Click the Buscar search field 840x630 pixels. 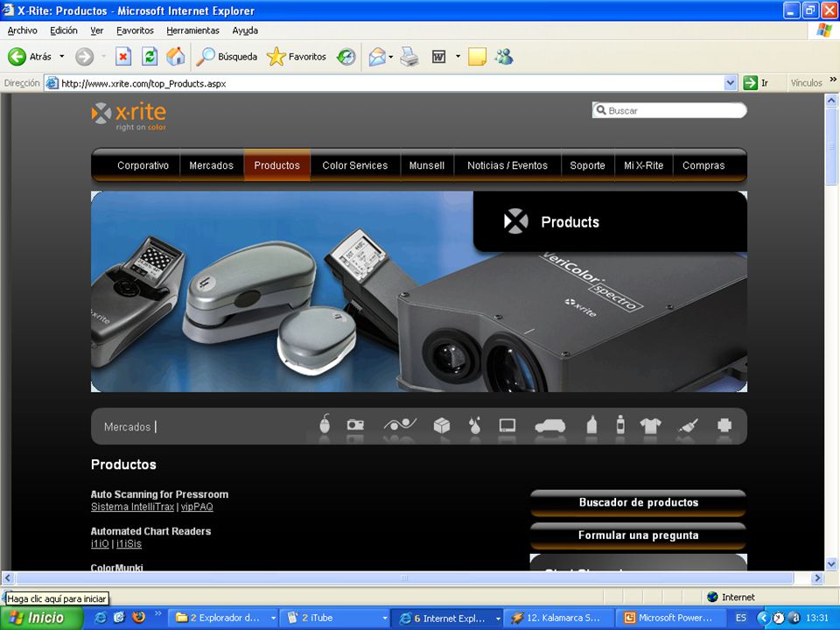[669, 110]
